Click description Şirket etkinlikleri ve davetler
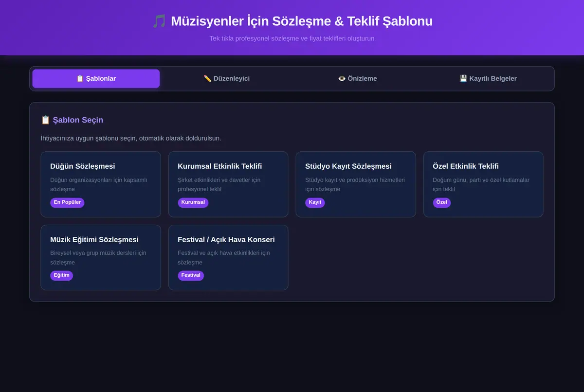Viewport: 584px width, 392px height. pyautogui.click(x=219, y=184)
